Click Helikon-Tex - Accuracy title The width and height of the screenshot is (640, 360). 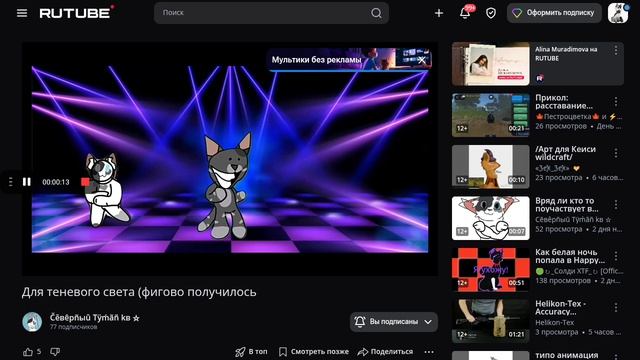pos(560,307)
